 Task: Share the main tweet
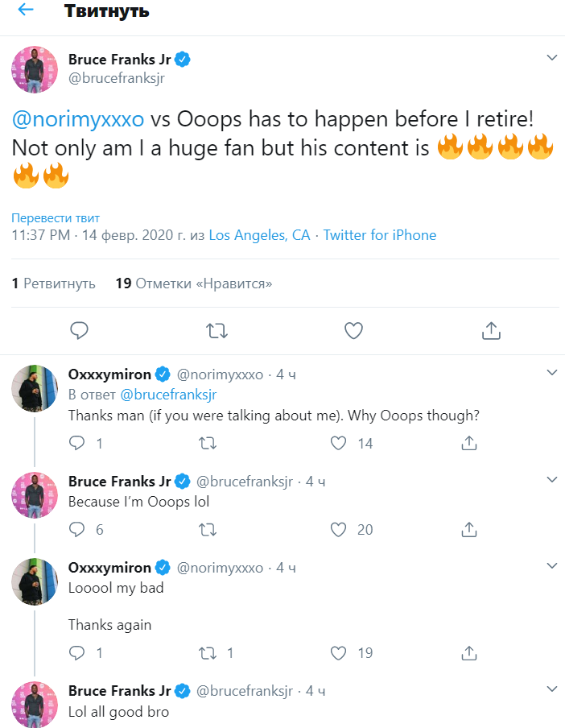[491, 330]
